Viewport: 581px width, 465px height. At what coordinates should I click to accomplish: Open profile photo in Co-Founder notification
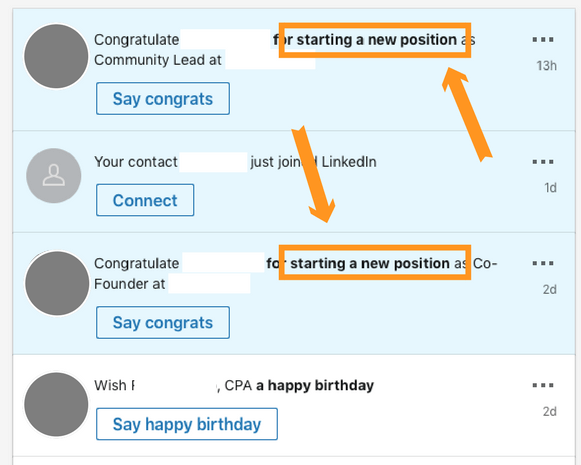coord(57,283)
